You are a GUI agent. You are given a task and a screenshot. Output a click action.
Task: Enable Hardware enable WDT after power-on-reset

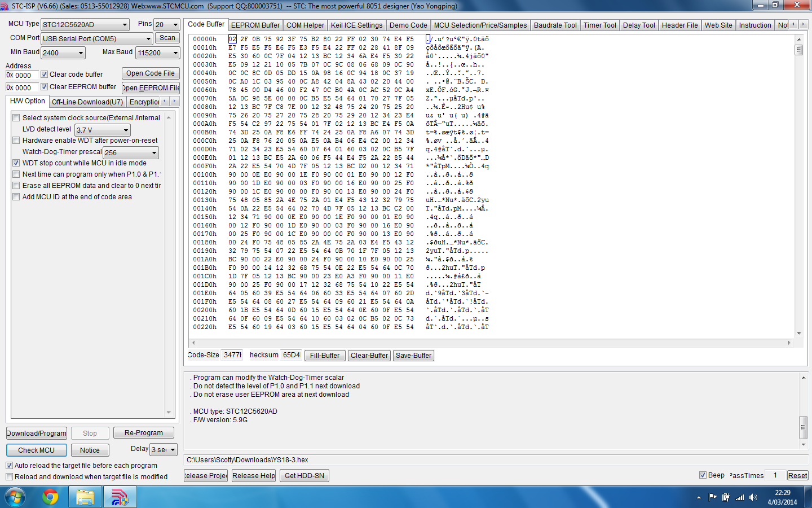click(16, 141)
